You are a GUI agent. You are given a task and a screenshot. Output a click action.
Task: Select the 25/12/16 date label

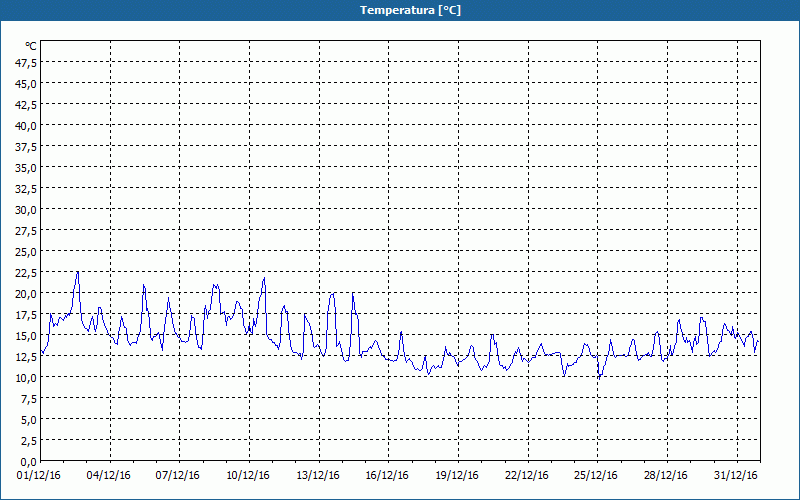596,476
